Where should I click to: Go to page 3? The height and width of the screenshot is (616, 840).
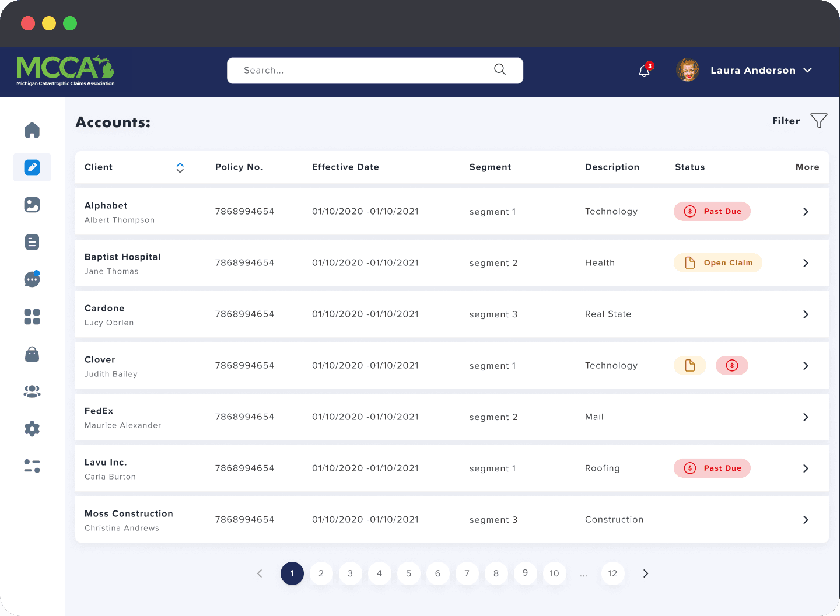tap(351, 573)
